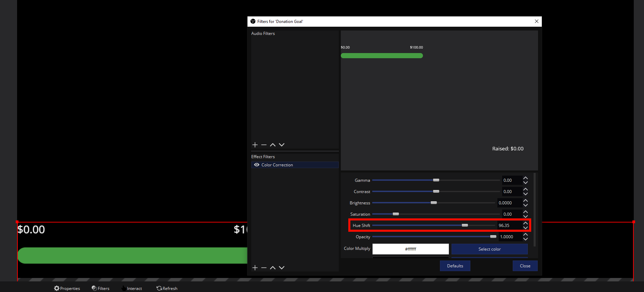Click Refresh in the source toolbar

(x=167, y=288)
